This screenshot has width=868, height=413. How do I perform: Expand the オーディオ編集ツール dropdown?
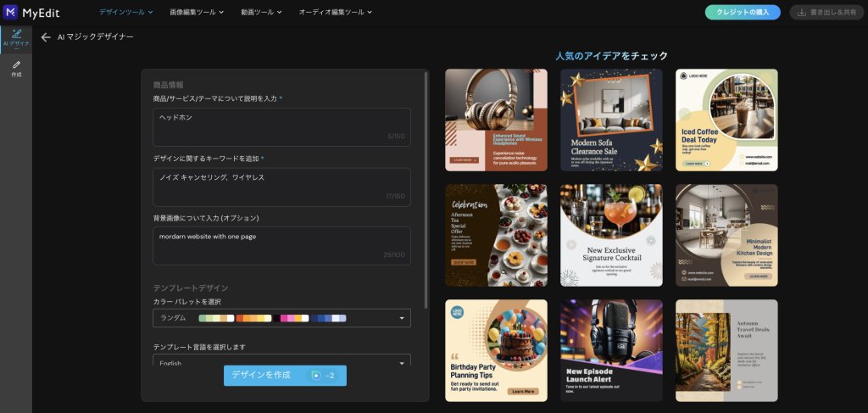click(336, 13)
